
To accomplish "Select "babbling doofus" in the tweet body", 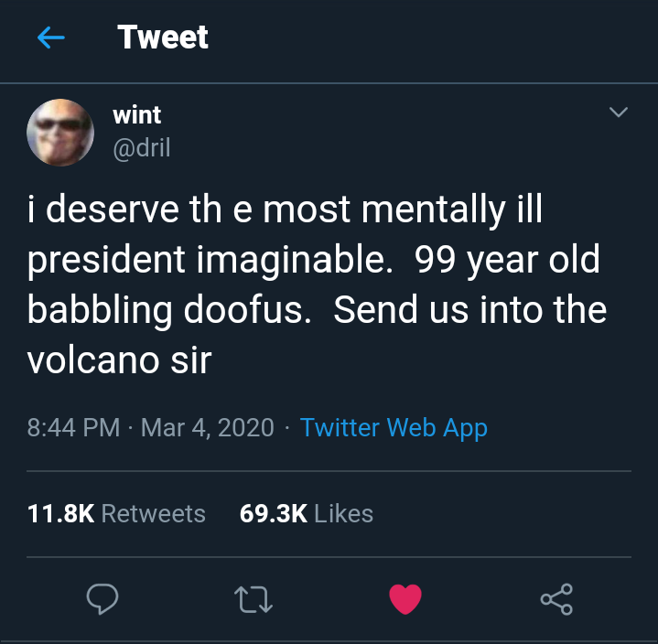I will [x=169, y=310].
